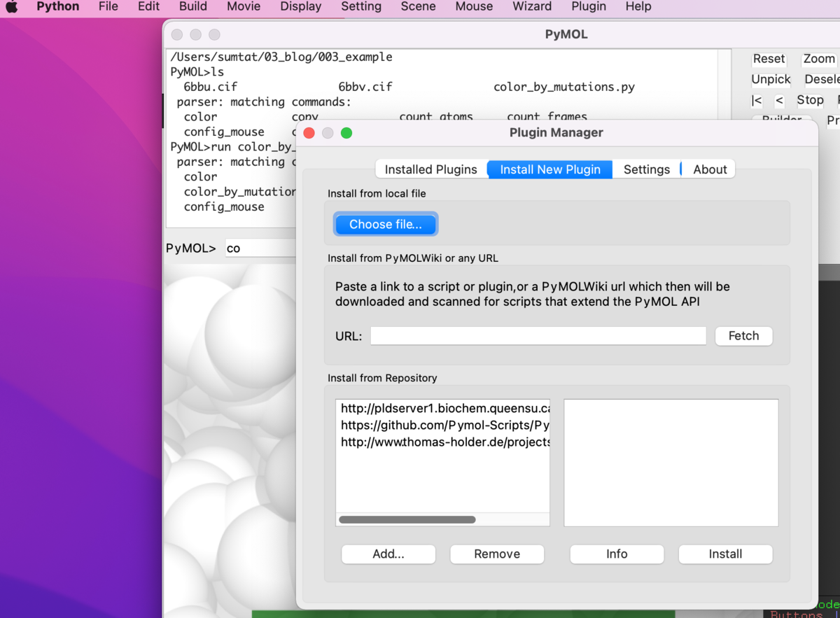
Task: Open the Python application menu
Action: (58, 6)
